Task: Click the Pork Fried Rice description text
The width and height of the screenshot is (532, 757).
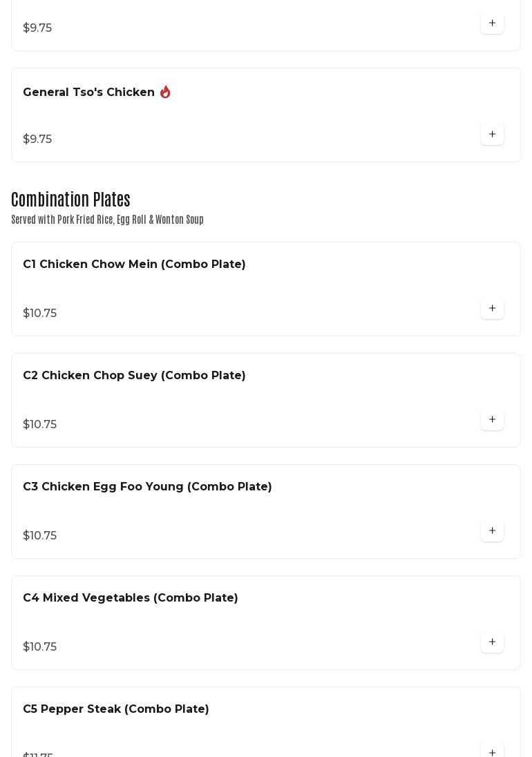Action: (x=107, y=220)
